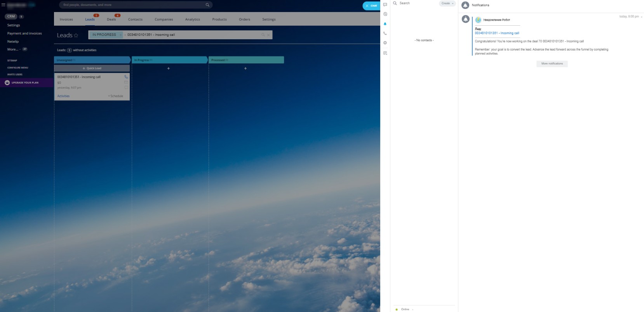The image size is (644, 312).
Task: Click the star icon beside Leads title
Action: 76,35
